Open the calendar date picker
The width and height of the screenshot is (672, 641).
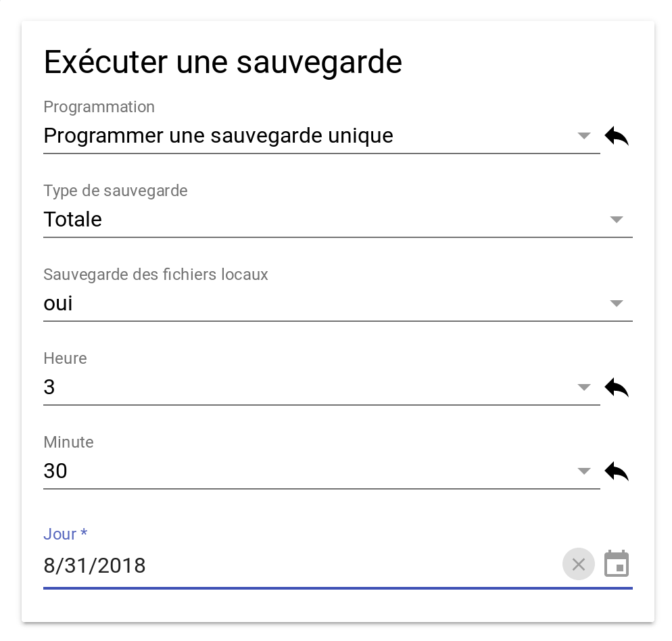point(617,564)
